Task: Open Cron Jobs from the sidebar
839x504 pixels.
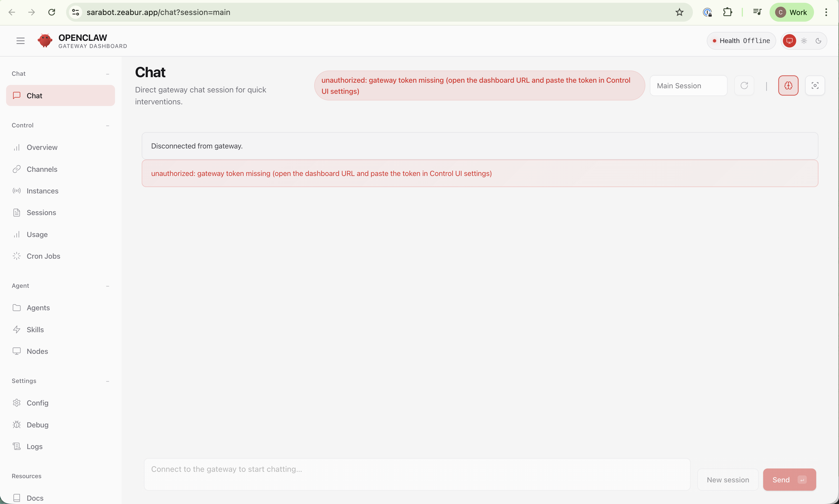Action: click(44, 256)
